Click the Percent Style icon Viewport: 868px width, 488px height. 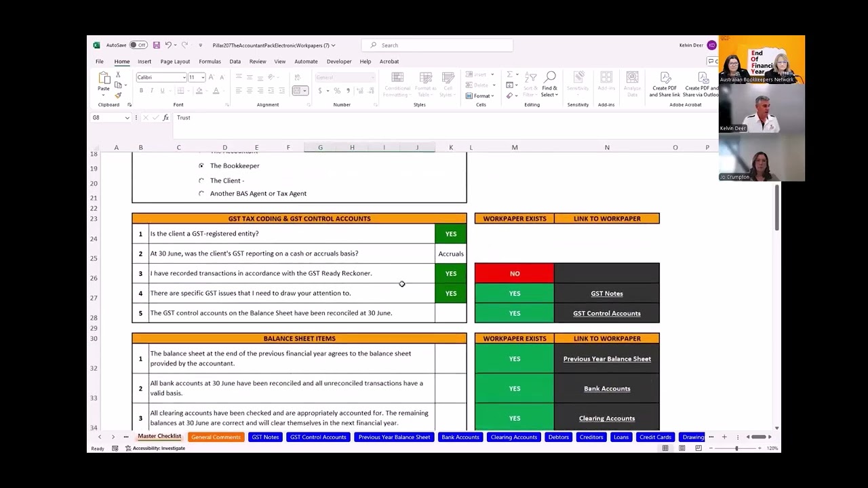(x=337, y=90)
